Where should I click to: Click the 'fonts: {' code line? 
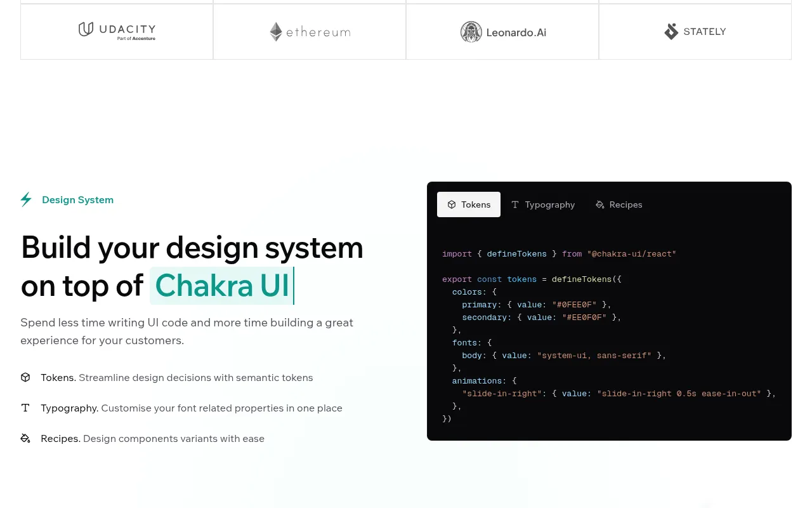(x=472, y=343)
